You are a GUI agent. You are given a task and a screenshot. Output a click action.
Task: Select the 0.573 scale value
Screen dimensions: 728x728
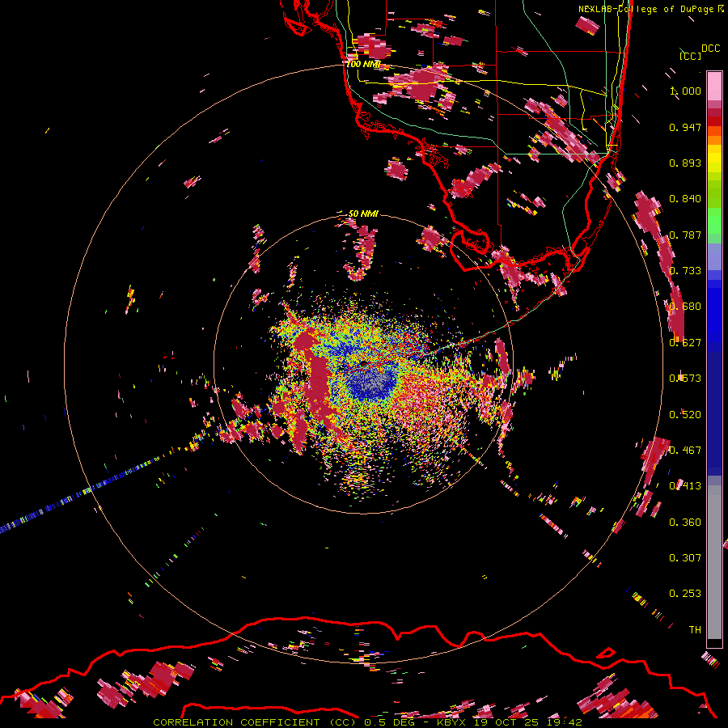click(685, 379)
